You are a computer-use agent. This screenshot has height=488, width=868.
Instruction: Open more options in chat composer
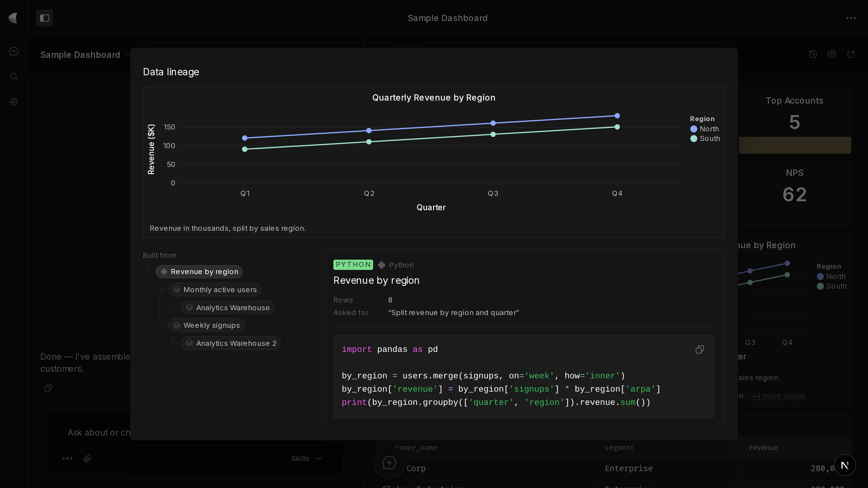coord(68,458)
